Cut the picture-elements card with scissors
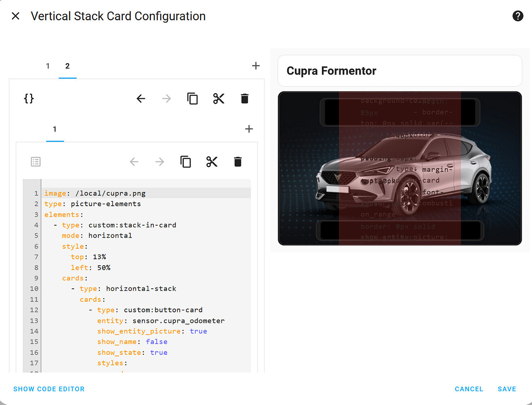Viewport: 532px width, 405px height. [211, 162]
